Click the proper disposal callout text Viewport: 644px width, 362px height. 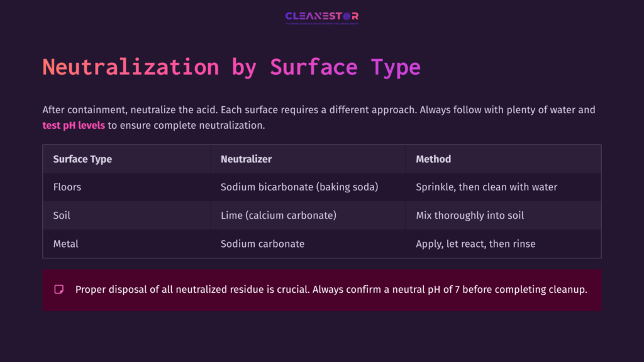point(331,290)
